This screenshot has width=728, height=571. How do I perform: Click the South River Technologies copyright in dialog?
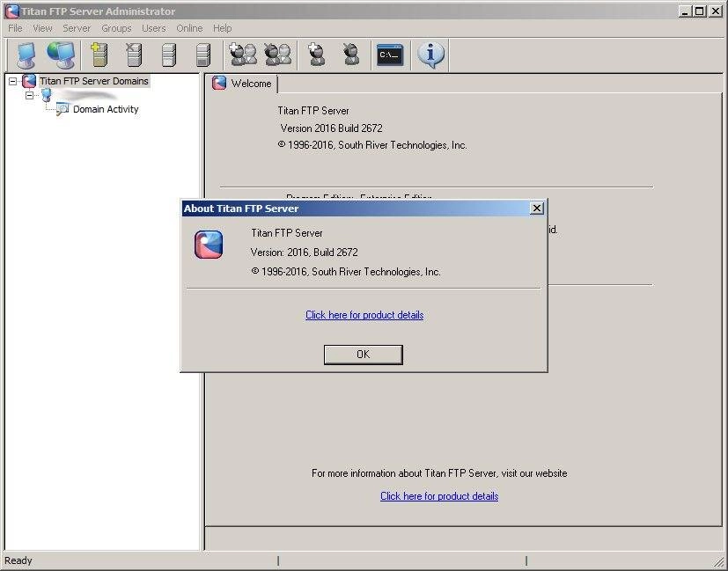(346, 272)
